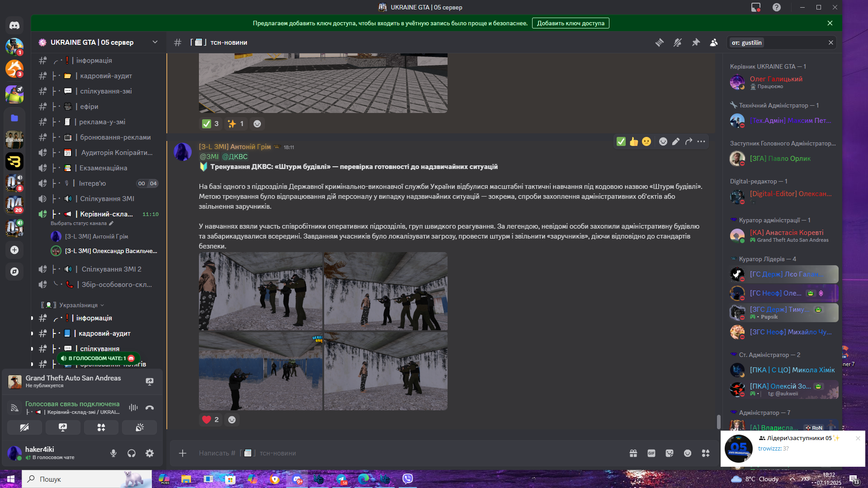Open the sticker picker

(x=670, y=453)
